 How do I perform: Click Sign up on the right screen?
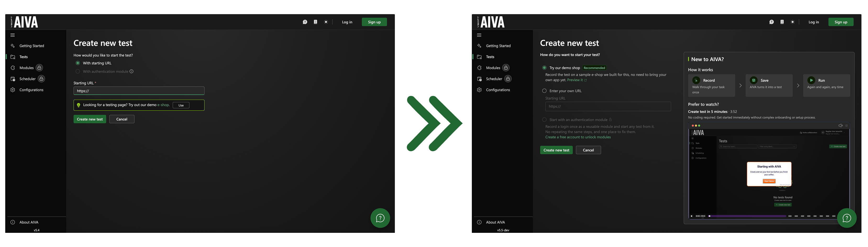[x=841, y=22]
